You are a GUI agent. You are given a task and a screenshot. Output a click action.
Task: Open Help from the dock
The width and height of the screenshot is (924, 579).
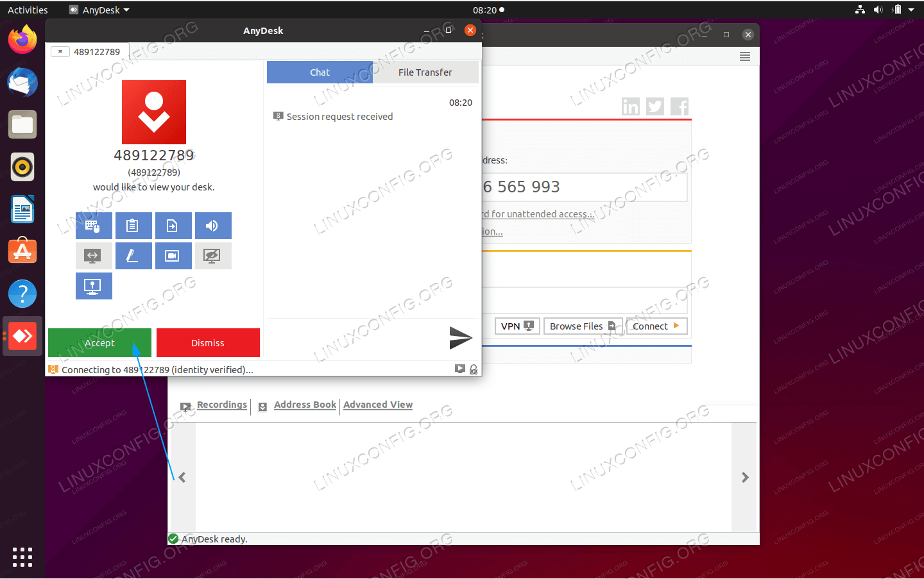[22, 294]
